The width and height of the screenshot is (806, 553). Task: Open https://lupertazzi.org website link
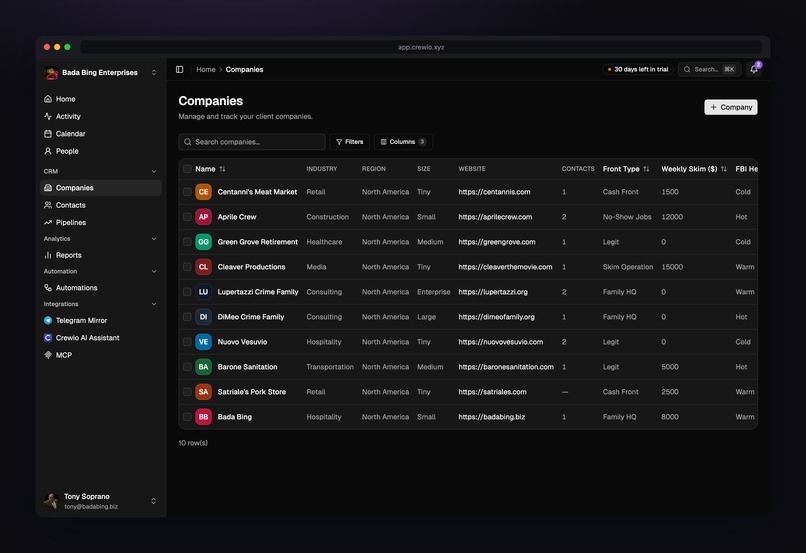pos(493,292)
